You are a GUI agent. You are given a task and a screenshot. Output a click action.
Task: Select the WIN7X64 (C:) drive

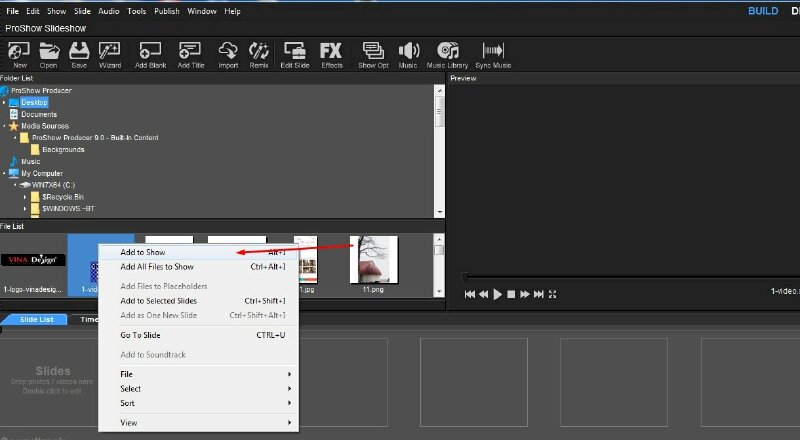tap(53, 185)
